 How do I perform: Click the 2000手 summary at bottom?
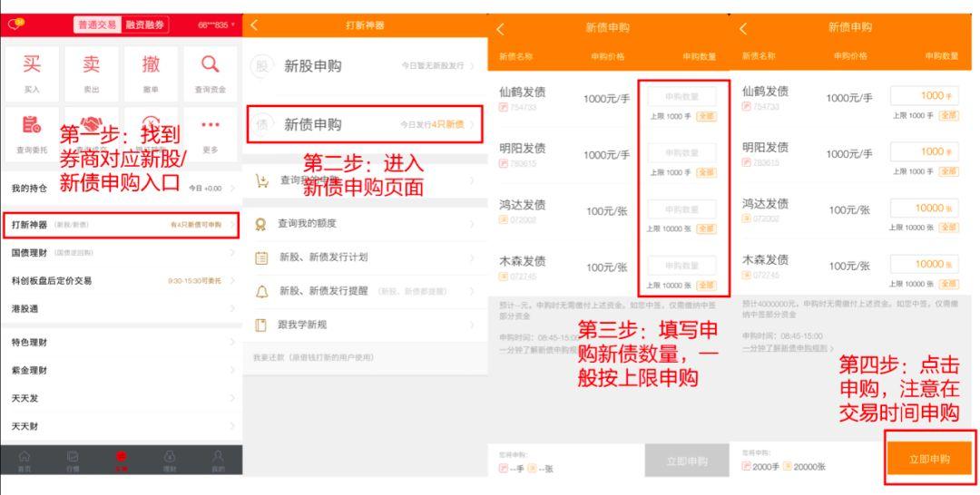click(761, 466)
